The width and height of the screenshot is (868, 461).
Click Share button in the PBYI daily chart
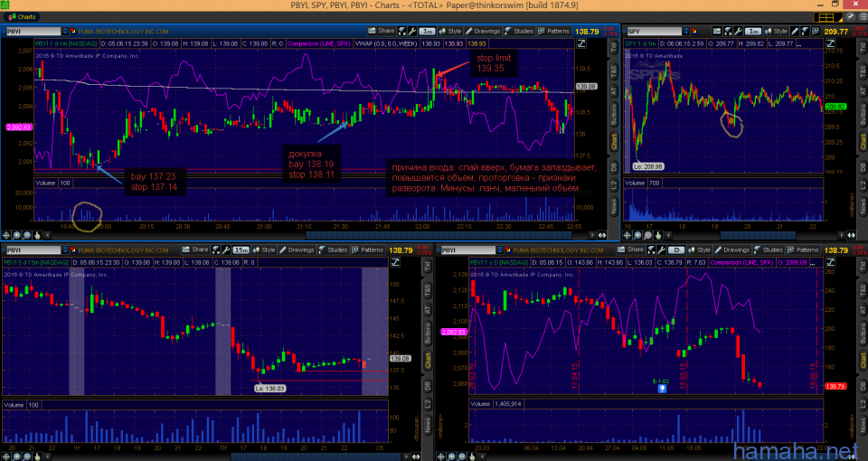(632, 249)
